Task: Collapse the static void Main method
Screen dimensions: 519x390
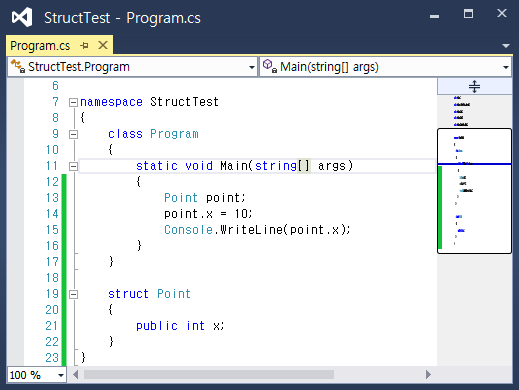Action: click(x=73, y=166)
